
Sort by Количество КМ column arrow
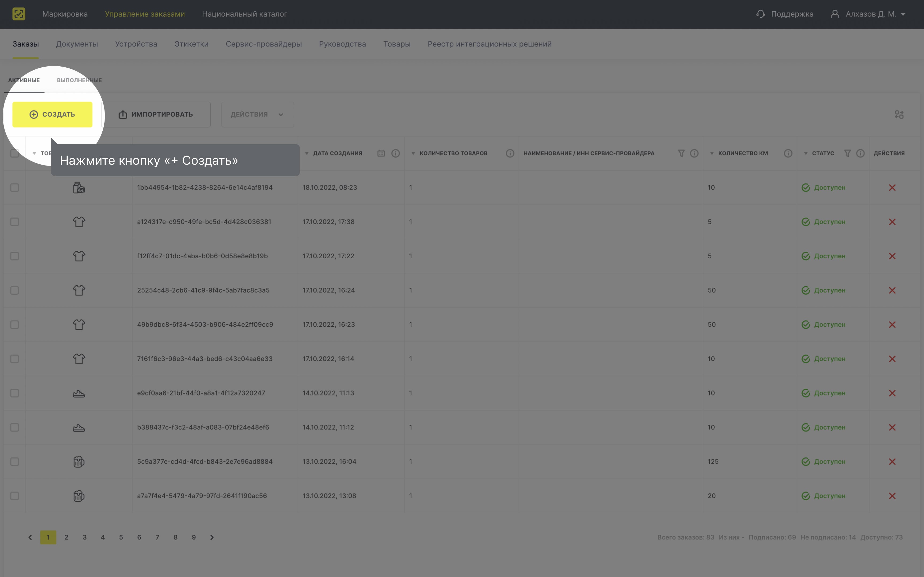[x=712, y=153]
